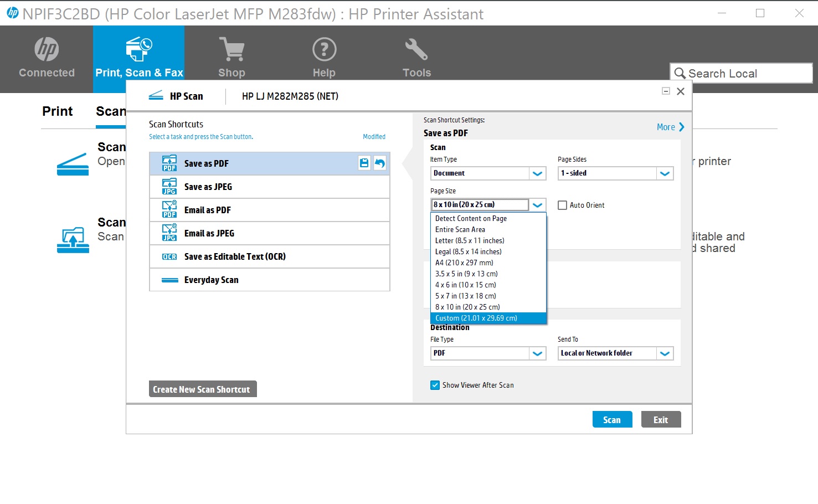Viewport: 818px width, 504px height.
Task: Click the HP Connected logo icon
Action: (x=47, y=49)
